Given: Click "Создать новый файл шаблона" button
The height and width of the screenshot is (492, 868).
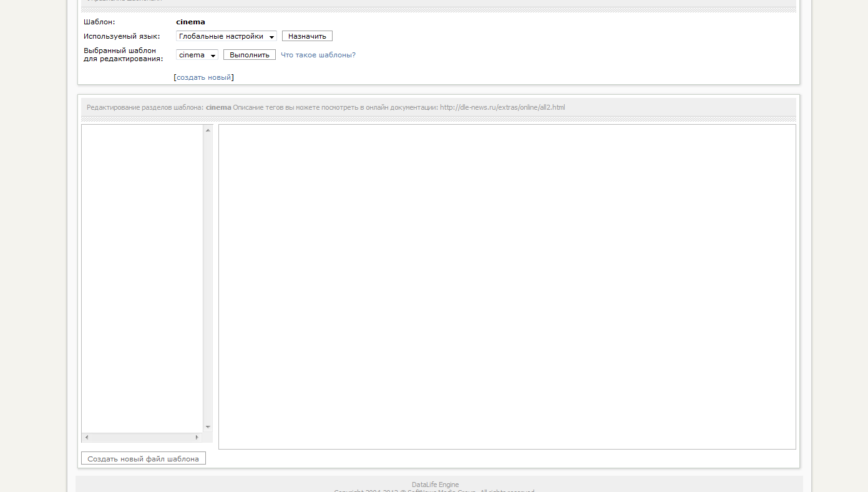Looking at the screenshot, I should pyautogui.click(x=144, y=458).
